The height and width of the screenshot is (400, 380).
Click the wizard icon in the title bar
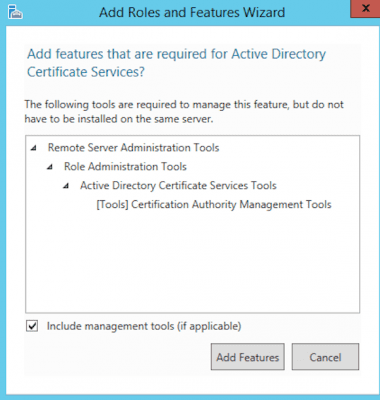coord(15,12)
